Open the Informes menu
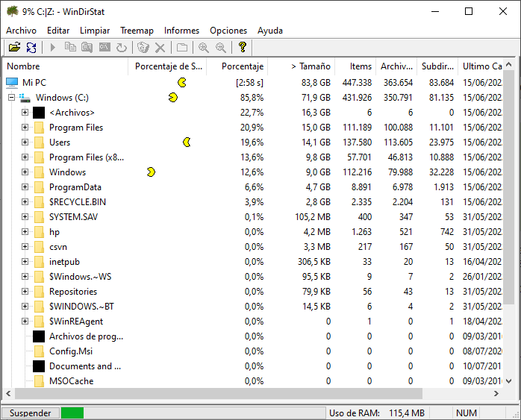521x420 pixels. coord(181,31)
